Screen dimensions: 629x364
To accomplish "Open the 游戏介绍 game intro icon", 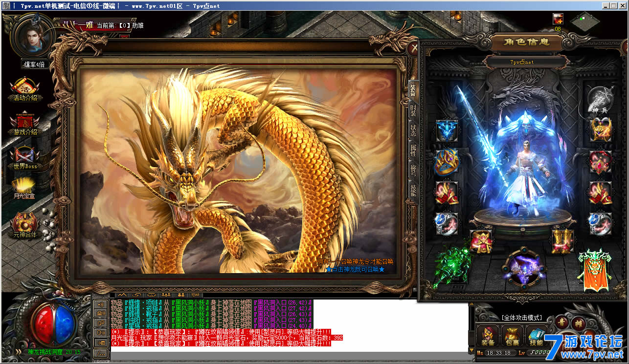I will coord(24,123).
